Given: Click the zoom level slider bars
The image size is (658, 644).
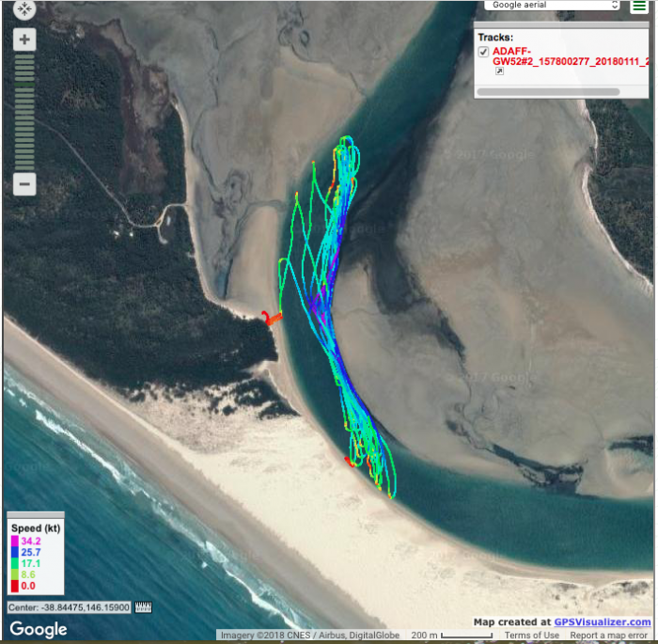Looking at the screenshot, I should coord(24,112).
